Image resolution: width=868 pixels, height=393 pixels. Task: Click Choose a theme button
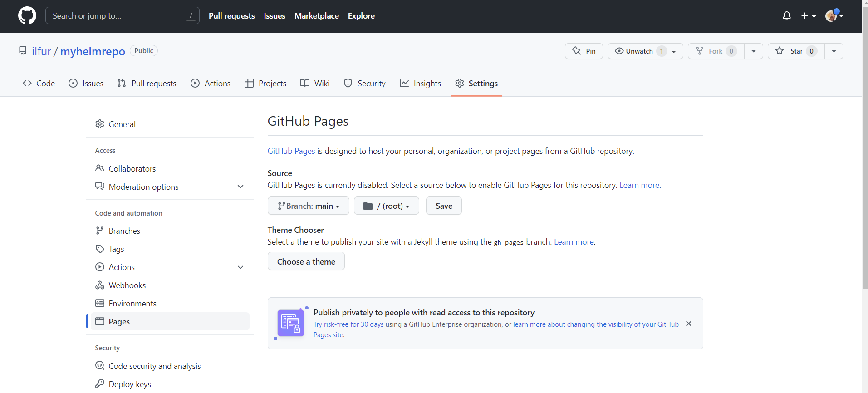click(x=306, y=261)
